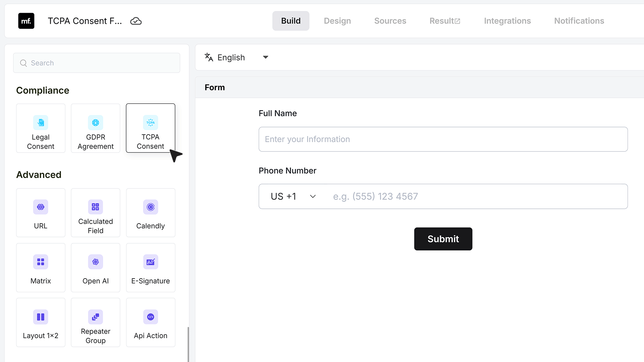The height and width of the screenshot is (362, 644).
Task: Click the mf. logo icon
Action: point(26,21)
